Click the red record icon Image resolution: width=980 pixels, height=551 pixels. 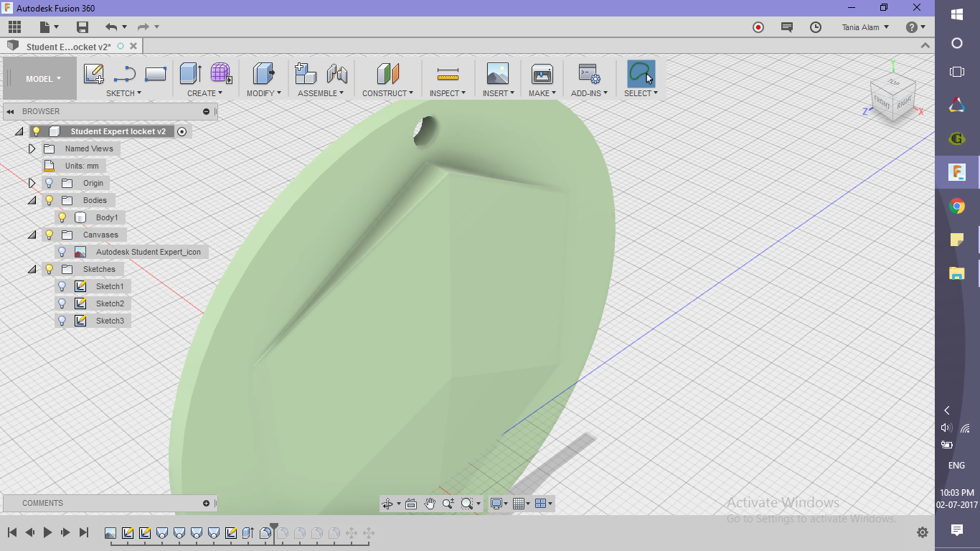[x=758, y=27]
